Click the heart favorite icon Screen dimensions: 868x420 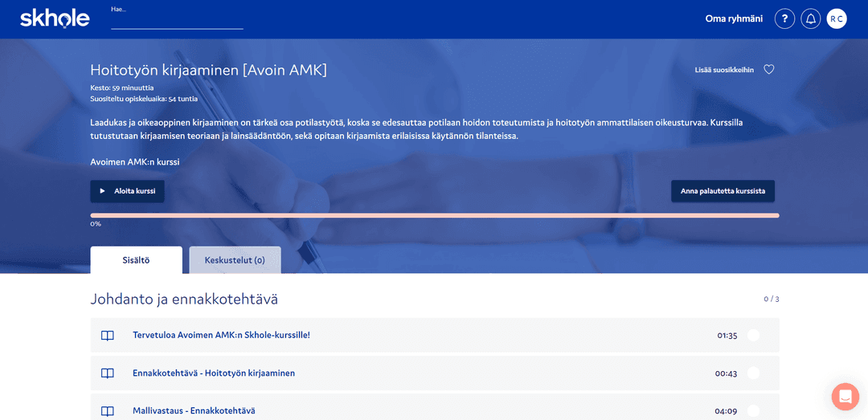click(768, 70)
